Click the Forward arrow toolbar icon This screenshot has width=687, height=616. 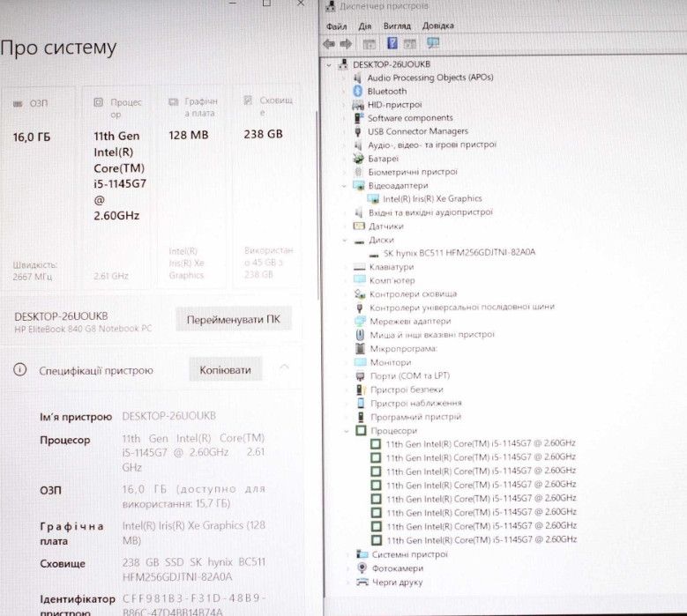pyautogui.click(x=346, y=44)
